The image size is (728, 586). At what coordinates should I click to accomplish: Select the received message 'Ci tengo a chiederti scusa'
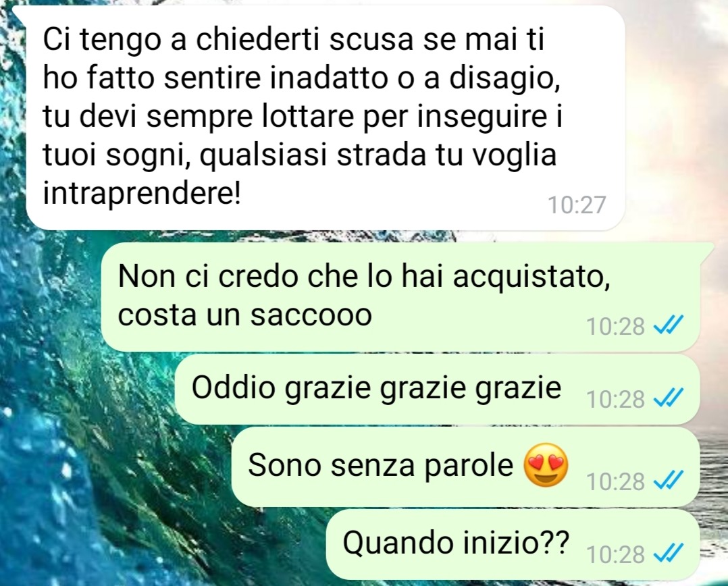(x=325, y=118)
